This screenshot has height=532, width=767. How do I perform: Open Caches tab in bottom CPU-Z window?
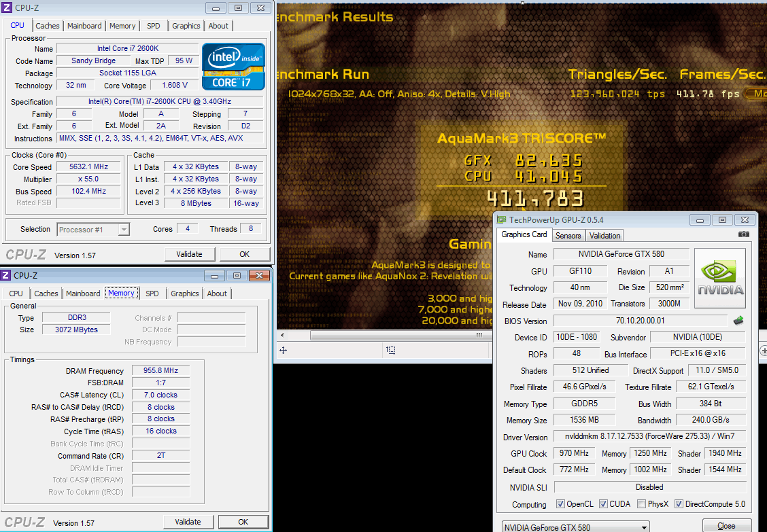pyautogui.click(x=46, y=294)
